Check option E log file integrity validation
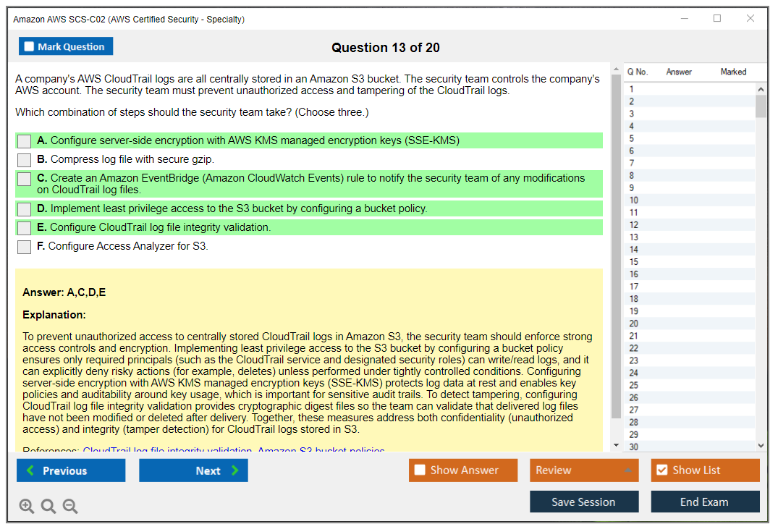Screen dimensions: 778x532 pos(25,228)
